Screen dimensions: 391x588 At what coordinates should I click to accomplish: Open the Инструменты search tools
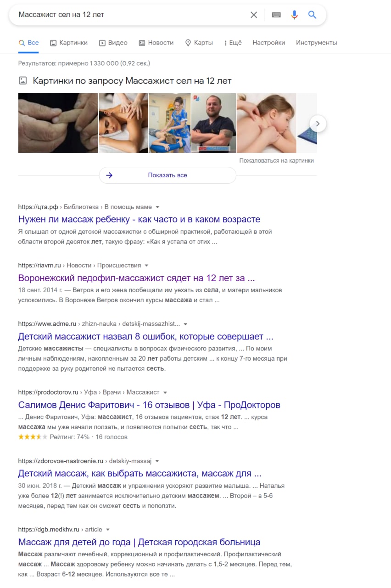click(316, 43)
